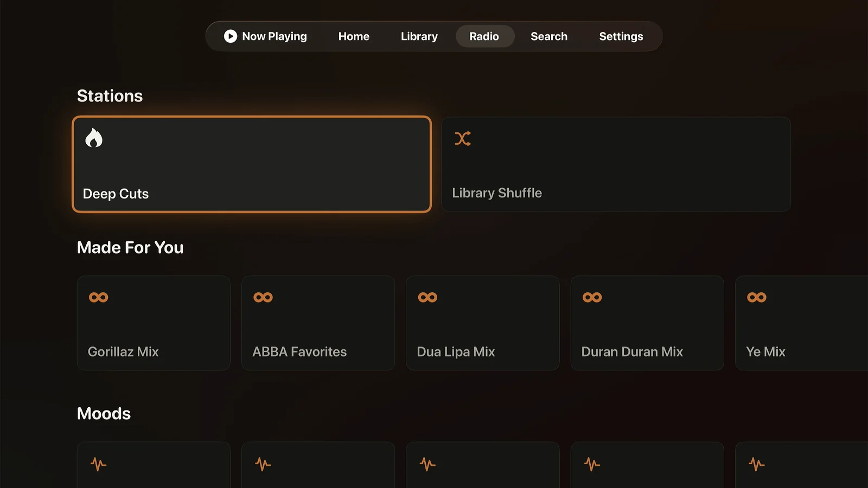868x488 pixels.
Task: Switch to the Home tab
Action: 354,36
